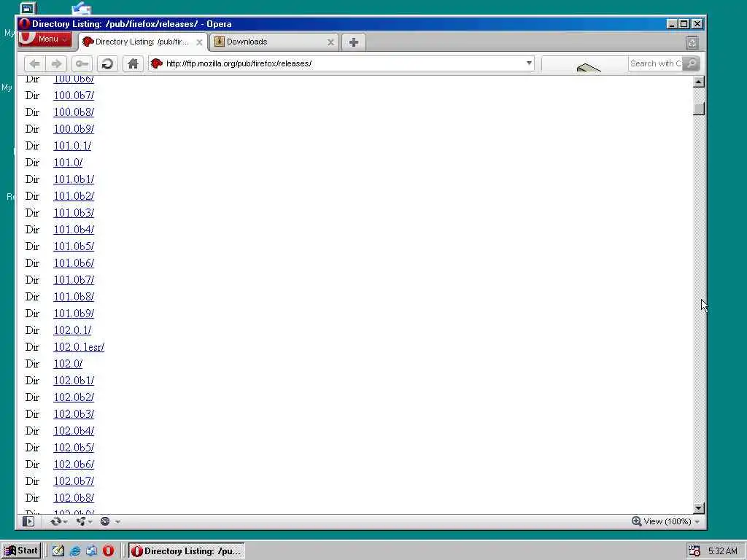Open the 102.0b4/ directory link
Image resolution: width=747 pixels, height=560 pixels.
click(74, 430)
